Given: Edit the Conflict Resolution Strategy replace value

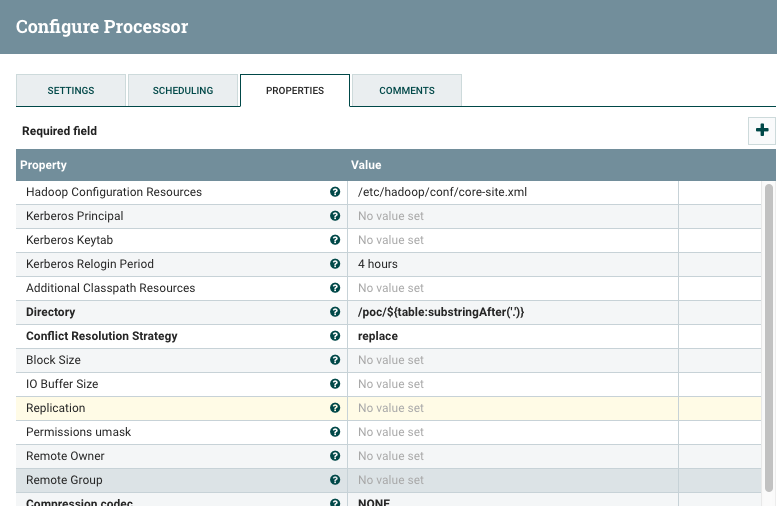Looking at the screenshot, I should (x=512, y=336).
